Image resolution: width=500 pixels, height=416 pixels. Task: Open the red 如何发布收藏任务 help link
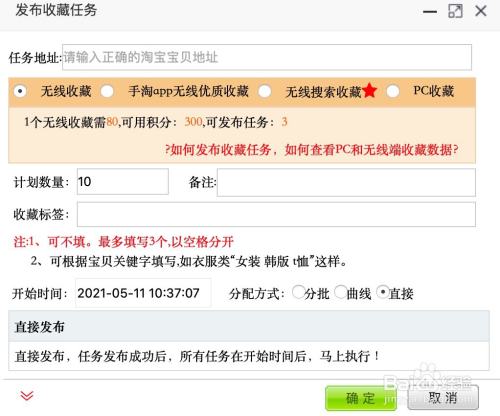[312, 150]
